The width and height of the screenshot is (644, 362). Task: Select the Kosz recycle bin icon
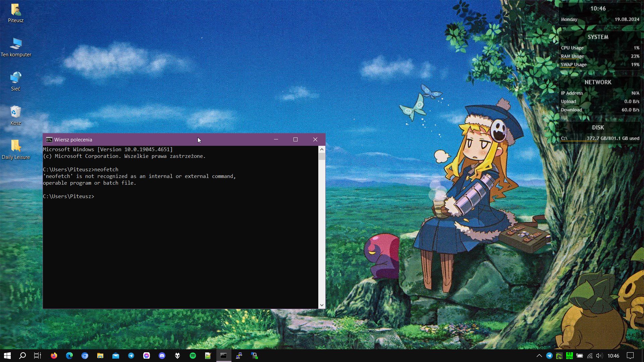[16, 115]
